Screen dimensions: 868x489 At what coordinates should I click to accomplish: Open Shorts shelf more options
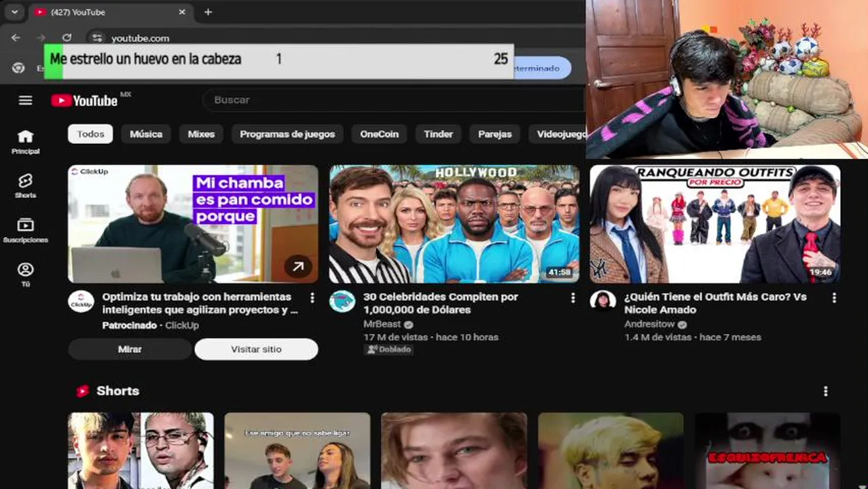point(826,391)
